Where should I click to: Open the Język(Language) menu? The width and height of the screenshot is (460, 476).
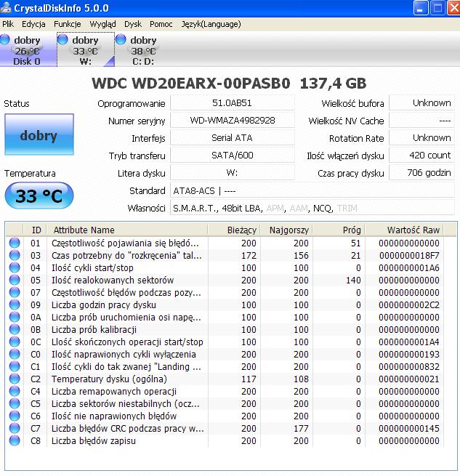point(211,24)
